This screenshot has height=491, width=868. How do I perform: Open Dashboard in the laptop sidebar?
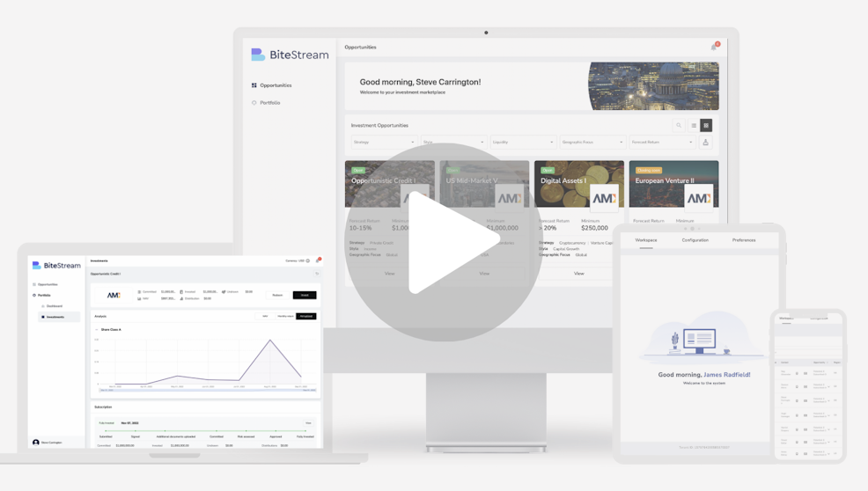[53, 305]
